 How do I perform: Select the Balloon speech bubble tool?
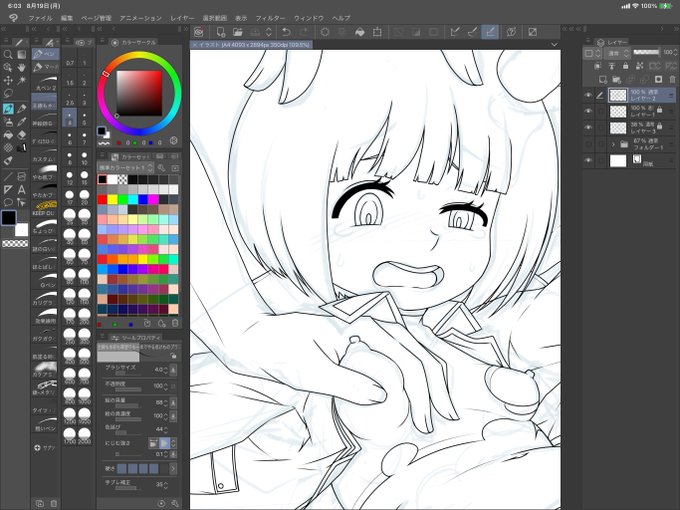(x=8, y=202)
